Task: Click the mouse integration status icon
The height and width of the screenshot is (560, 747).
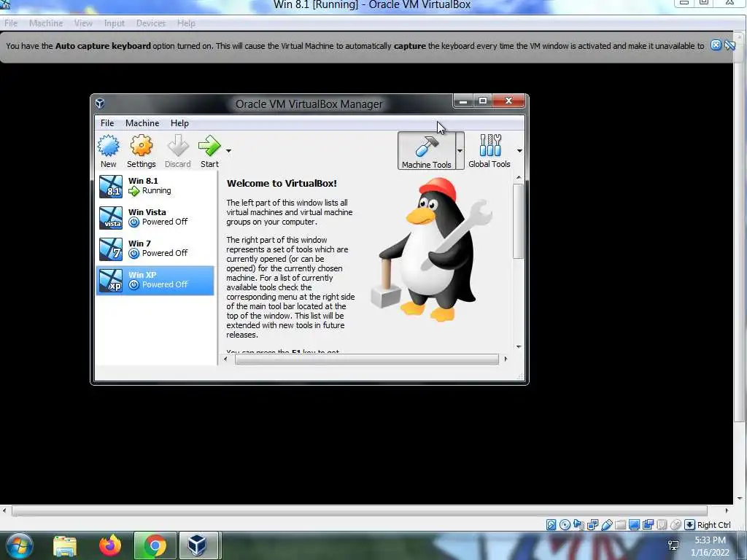Action: [676, 525]
